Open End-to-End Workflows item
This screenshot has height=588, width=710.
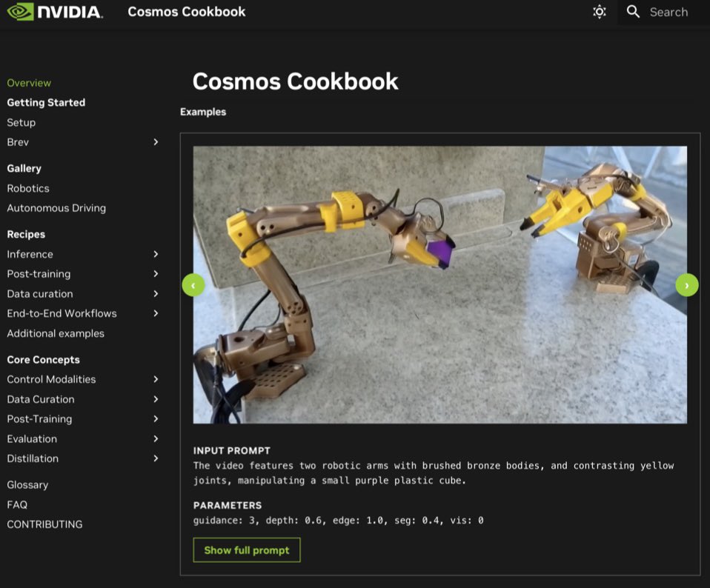[62, 313]
